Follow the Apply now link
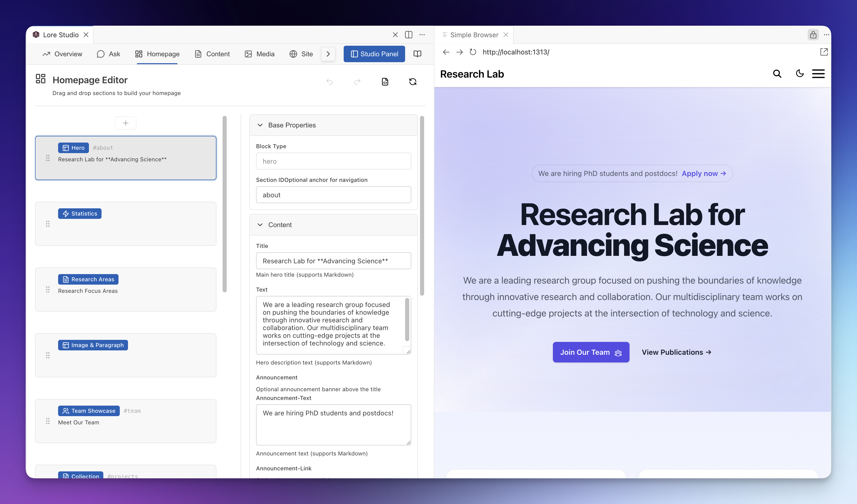 pos(703,173)
